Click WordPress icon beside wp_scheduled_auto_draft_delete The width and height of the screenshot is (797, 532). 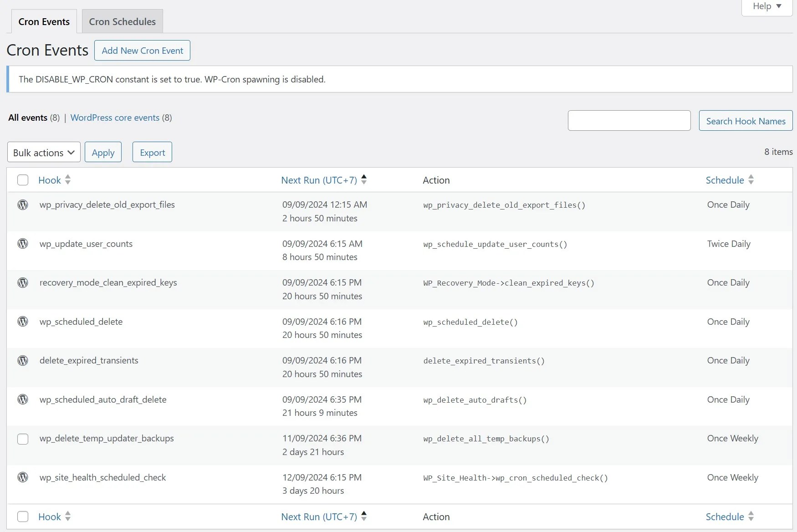coord(23,399)
